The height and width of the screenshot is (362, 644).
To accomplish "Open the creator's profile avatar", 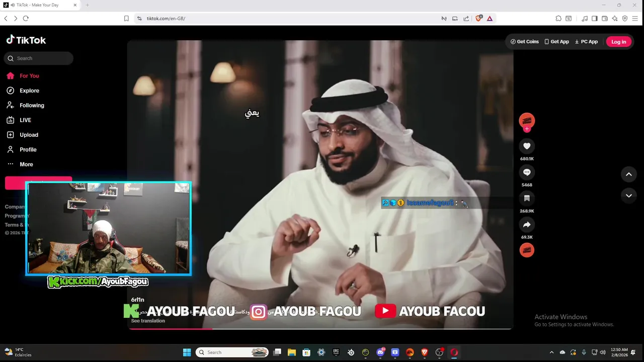I will 527,120.
